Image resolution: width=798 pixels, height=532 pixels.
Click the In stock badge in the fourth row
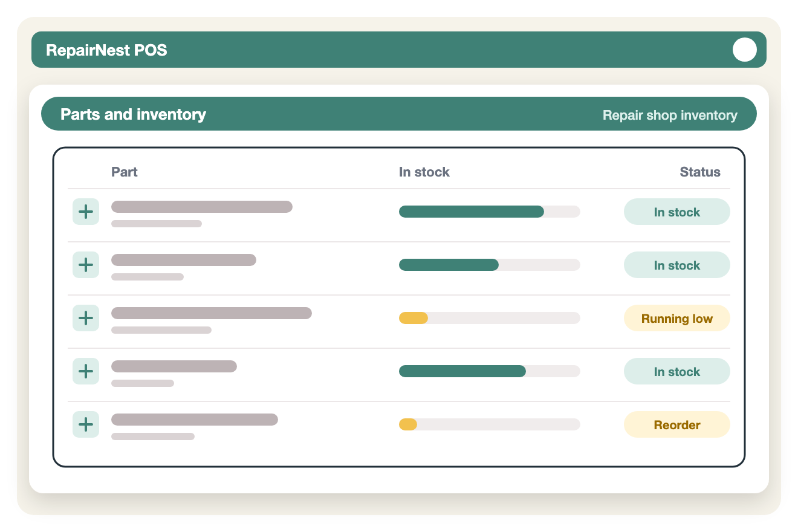coord(677,371)
